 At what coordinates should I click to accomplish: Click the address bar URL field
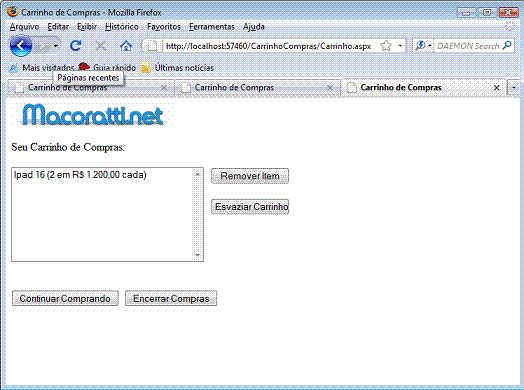pos(268,46)
